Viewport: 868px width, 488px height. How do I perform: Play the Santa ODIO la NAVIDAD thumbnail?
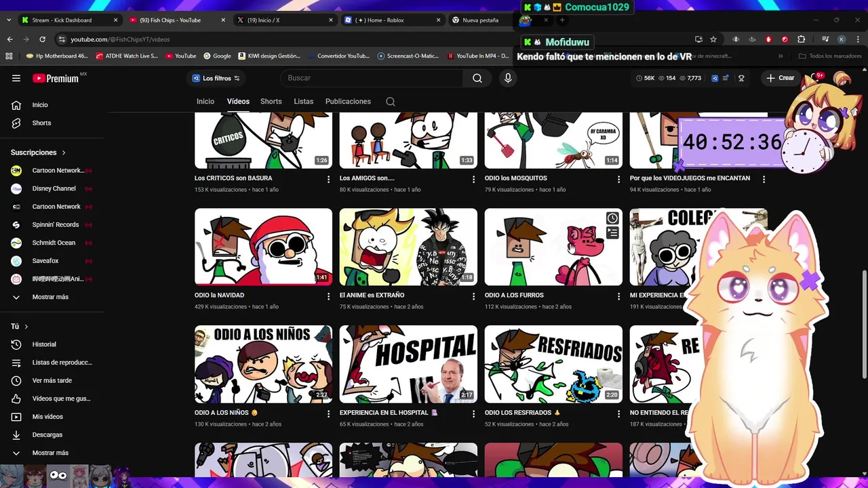[x=263, y=247]
